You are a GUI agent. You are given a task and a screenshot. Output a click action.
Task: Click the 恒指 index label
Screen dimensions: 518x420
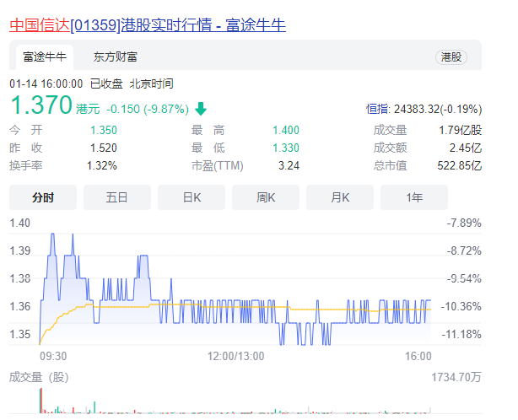coord(378,109)
